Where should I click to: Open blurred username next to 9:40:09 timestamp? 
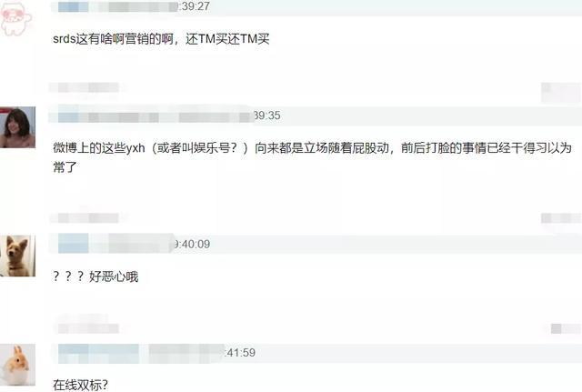115,244
